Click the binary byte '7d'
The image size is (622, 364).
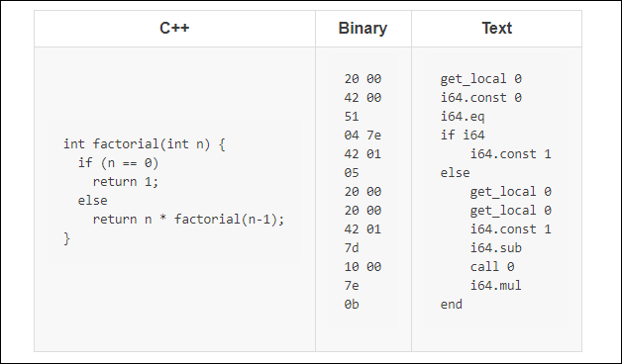[x=352, y=248]
